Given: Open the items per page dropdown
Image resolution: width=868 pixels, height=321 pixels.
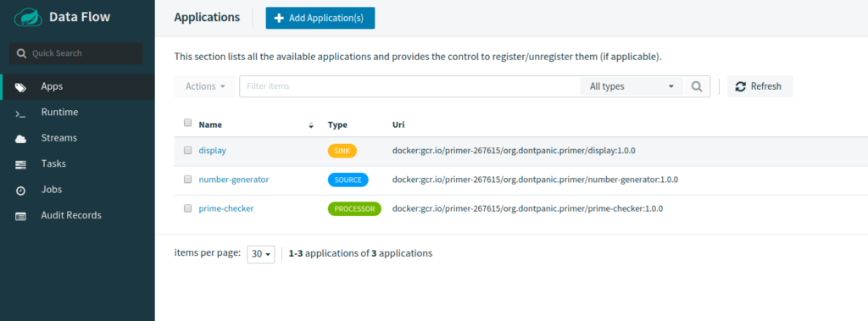Looking at the screenshot, I should click(261, 254).
